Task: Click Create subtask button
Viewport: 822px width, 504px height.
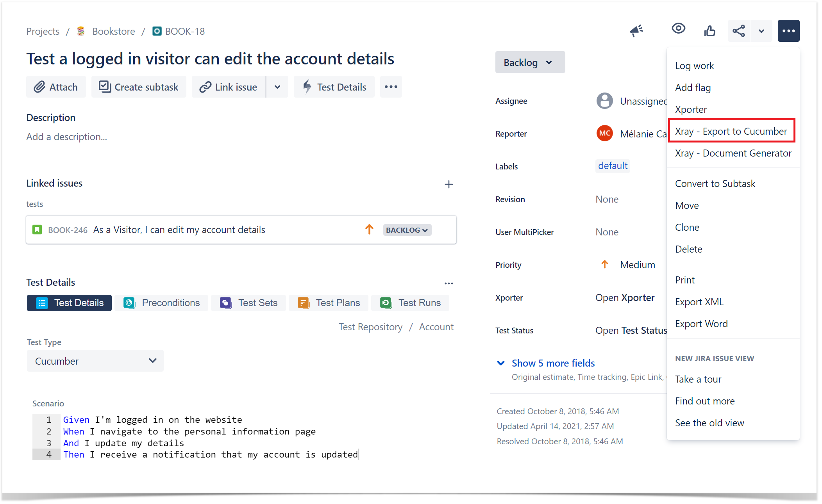Action: [139, 87]
